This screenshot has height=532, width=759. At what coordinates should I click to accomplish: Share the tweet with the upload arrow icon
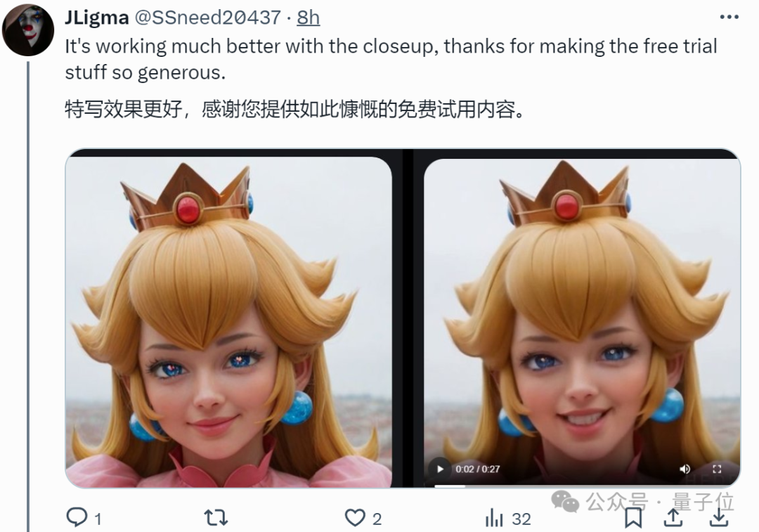[x=673, y=517]
